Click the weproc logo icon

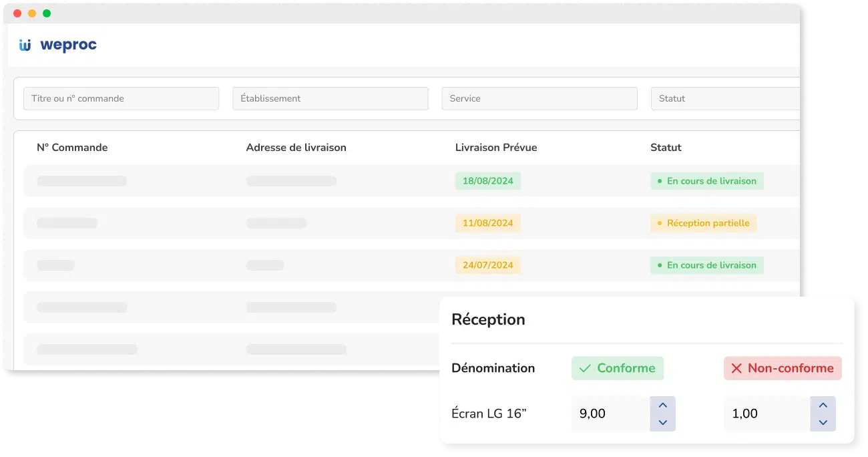pos(25,45)
